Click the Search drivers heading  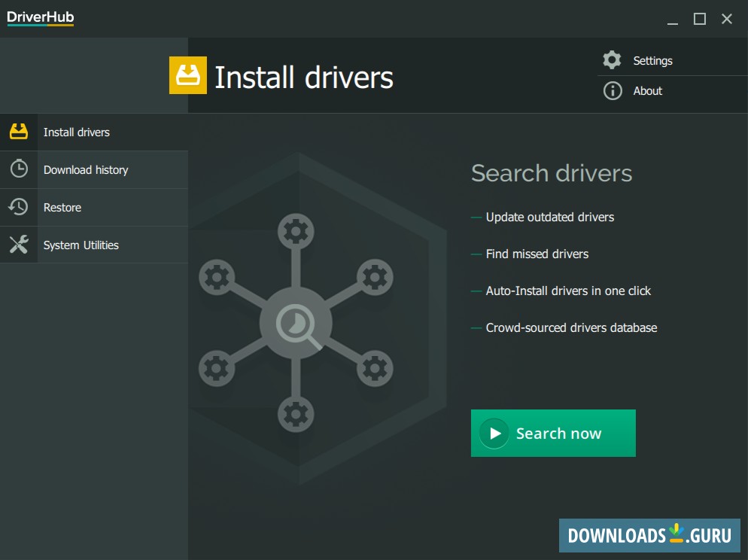(551, 173)
